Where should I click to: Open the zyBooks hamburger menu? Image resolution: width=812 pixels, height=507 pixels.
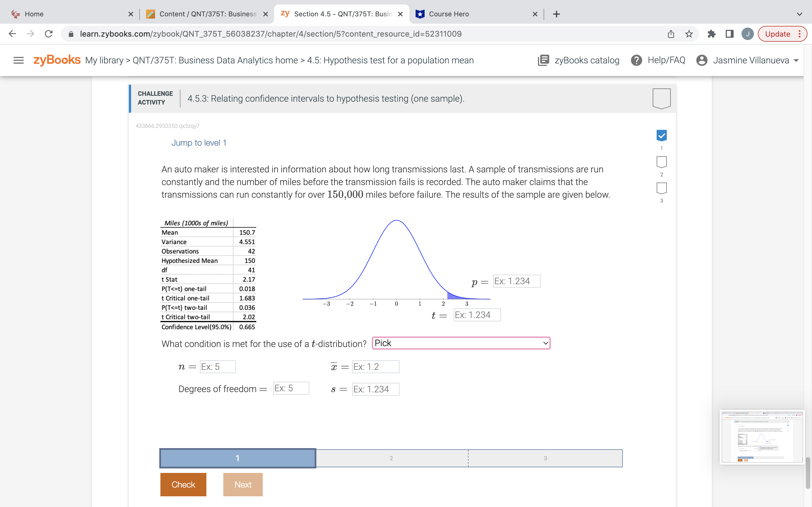pos(18,60)
